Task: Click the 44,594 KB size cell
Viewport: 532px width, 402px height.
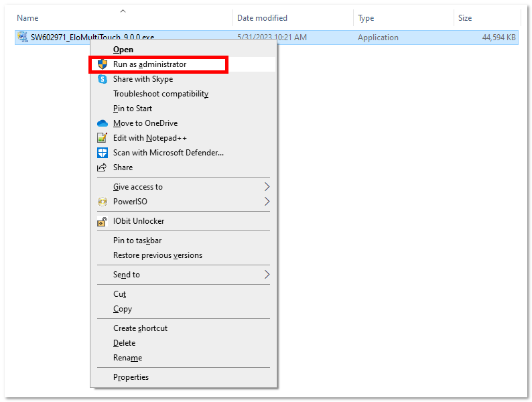Action: [498, 38]
